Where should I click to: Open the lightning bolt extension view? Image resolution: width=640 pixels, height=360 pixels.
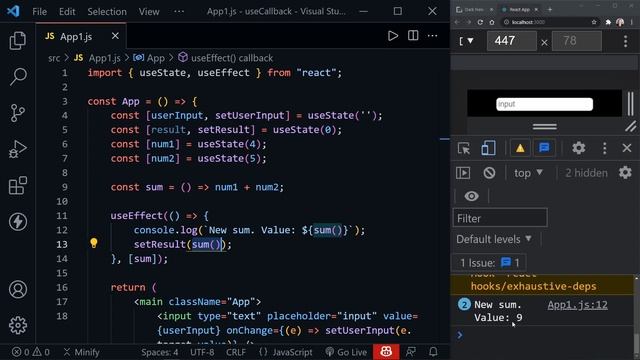point(18,222)
